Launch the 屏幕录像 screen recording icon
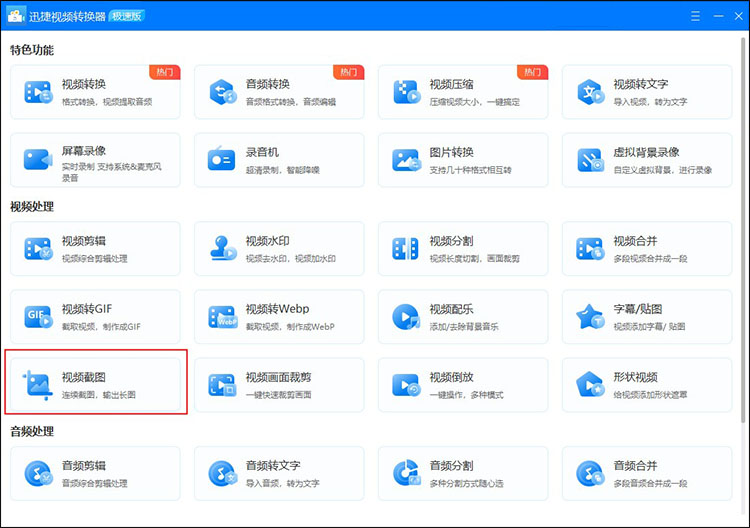 point(38,160)
